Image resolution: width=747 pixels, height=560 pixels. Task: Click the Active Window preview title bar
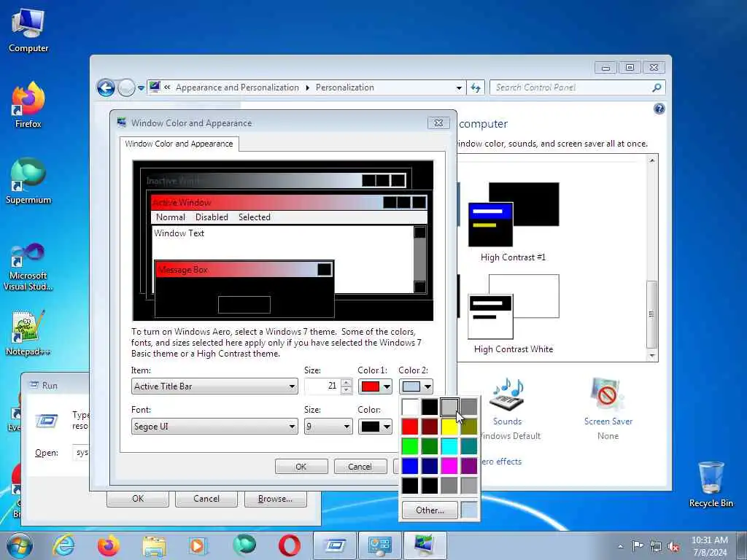click(289, 203)
